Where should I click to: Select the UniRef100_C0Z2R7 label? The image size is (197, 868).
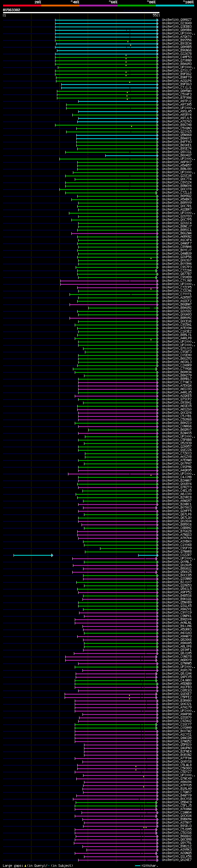pos(177,555)
